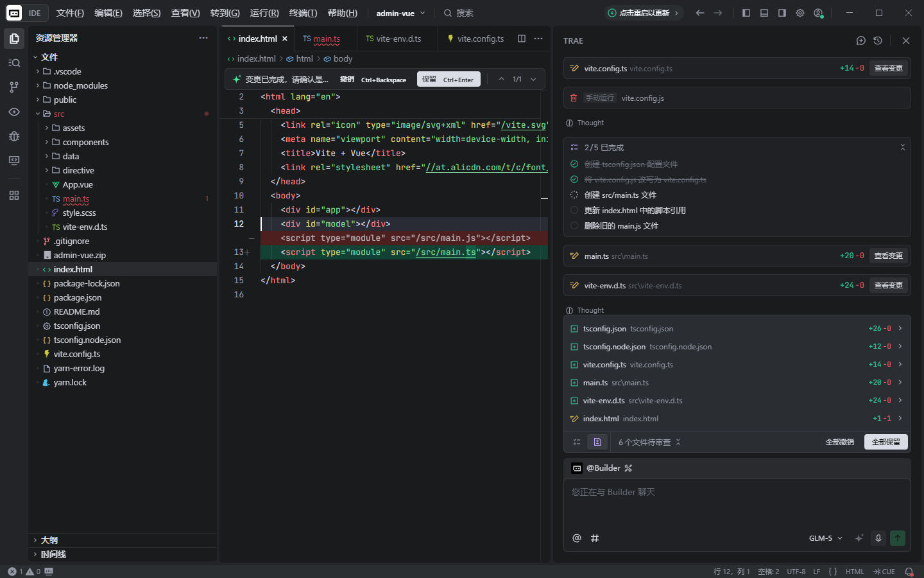The width and height of the screenshot is (924, 578).
Task: Click 查看变更 for main.ts
Action: pos(888,256)
